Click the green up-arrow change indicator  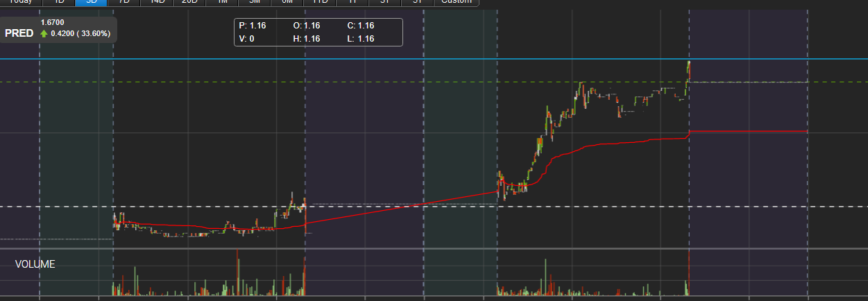pos(44,33)
